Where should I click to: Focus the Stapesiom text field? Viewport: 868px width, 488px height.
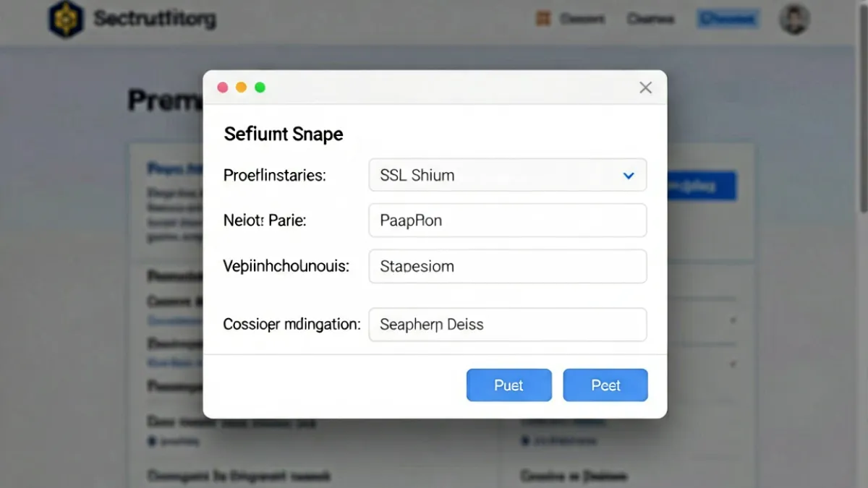click(x=508, y=266)
